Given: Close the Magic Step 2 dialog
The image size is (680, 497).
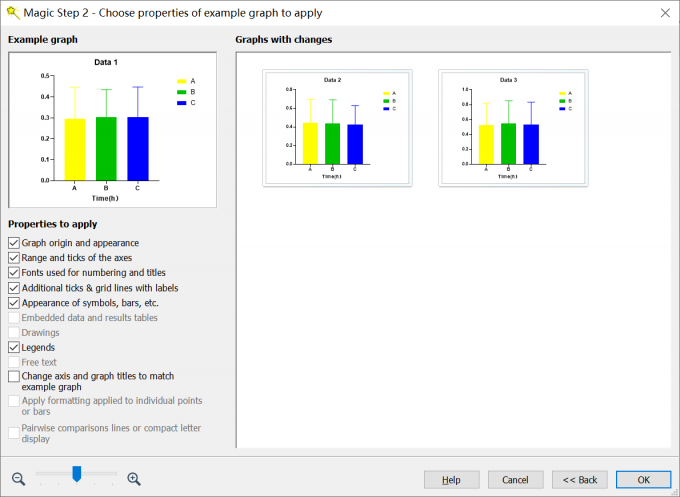Looking at the screenshot, I should click(665, 13).
